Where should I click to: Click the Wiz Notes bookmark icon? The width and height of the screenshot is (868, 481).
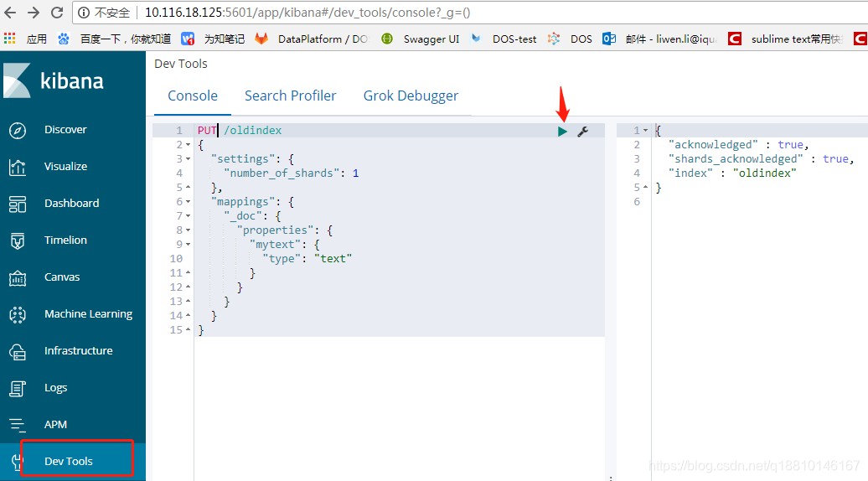(x=188, y=39)
